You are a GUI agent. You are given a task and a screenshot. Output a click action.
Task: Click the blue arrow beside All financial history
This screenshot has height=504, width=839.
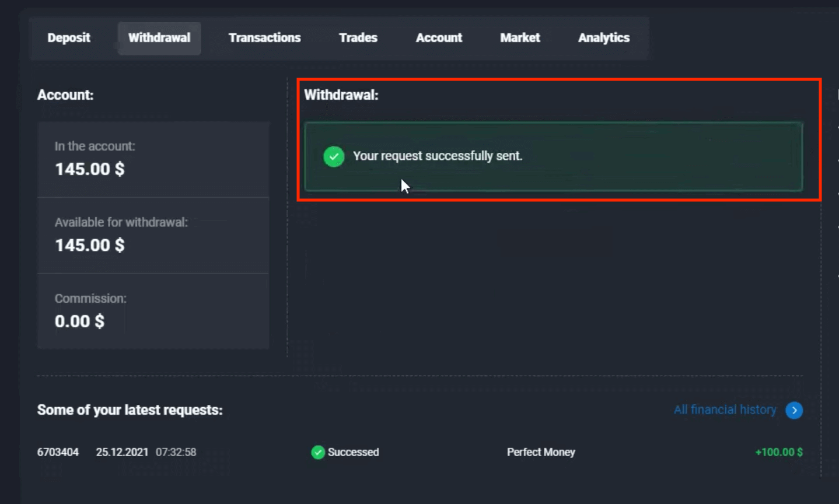(794, 410)
